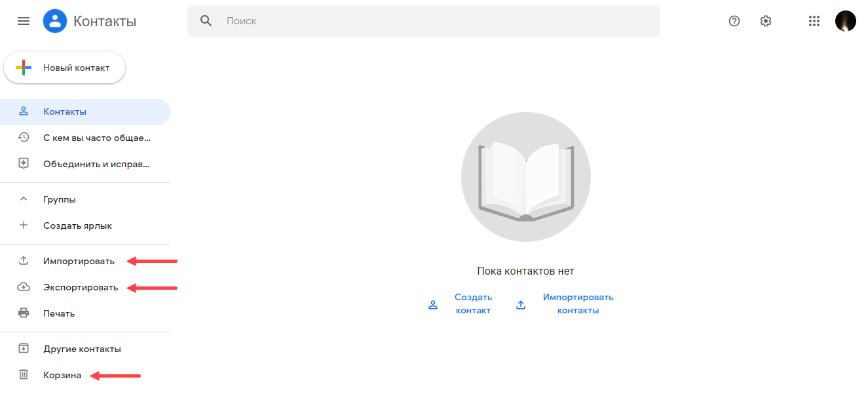
Task: Click the Создать контакт link
Action: 473,304
